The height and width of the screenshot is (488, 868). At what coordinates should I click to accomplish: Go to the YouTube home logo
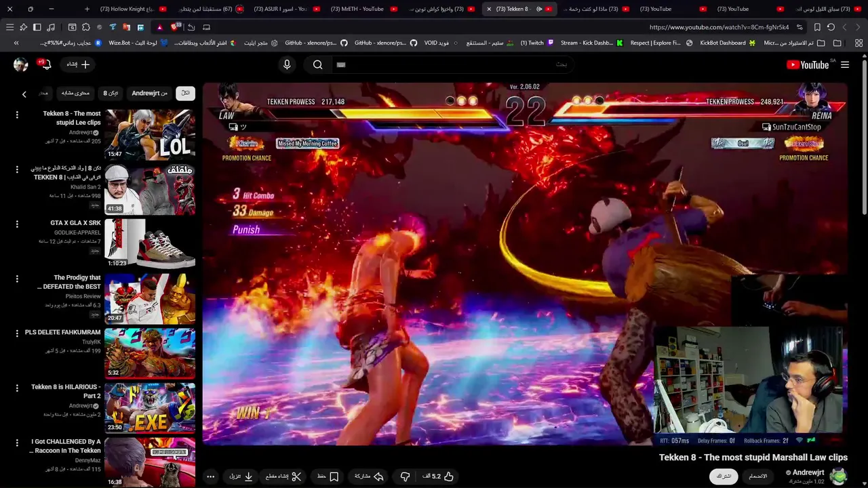[807, 65]
